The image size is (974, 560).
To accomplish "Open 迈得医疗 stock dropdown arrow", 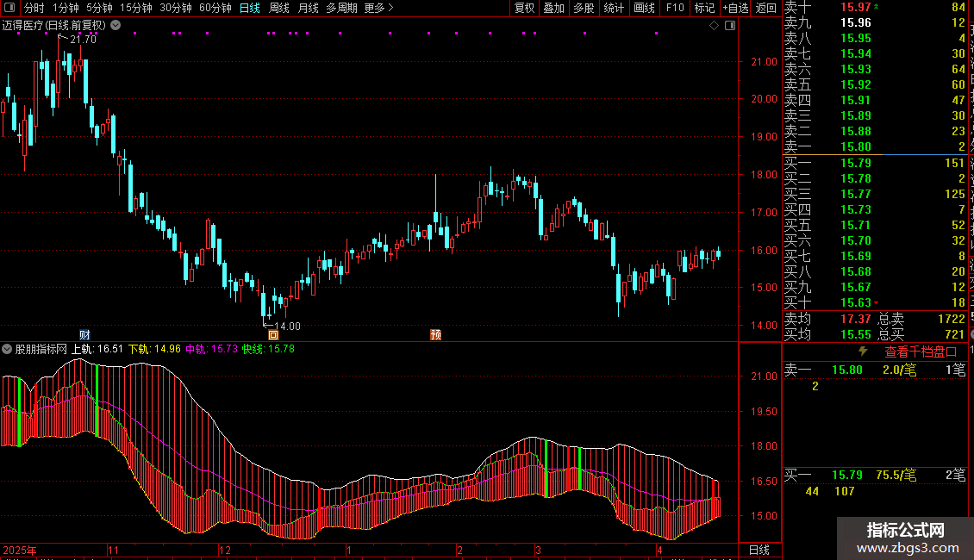I will pyautogui.click(x=116, y=25).
